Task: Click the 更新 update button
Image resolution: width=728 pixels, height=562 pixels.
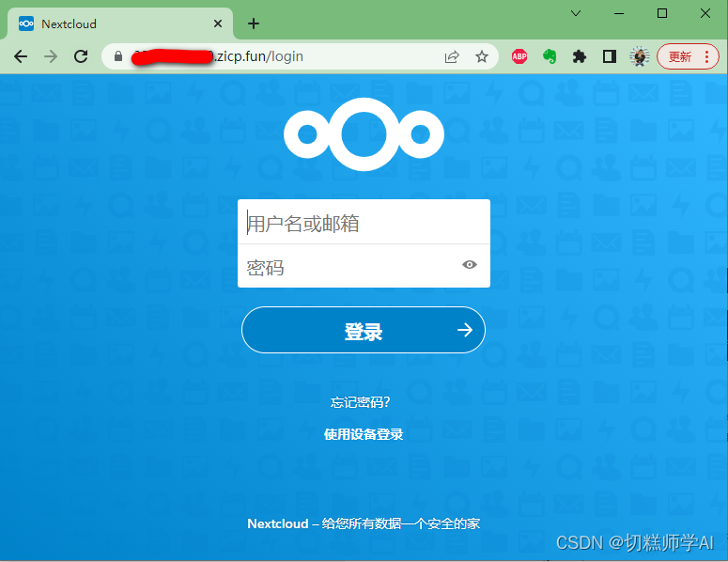Action: click(680, 56)
